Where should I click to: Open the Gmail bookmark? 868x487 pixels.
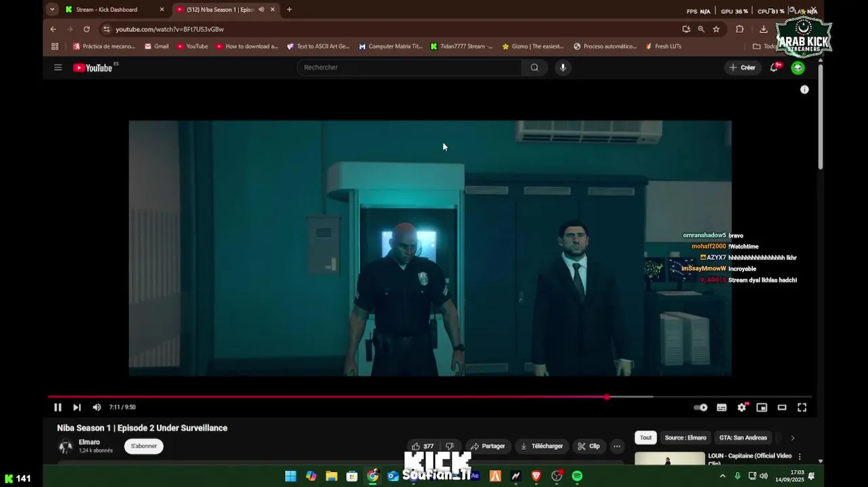pyautogui.click(x=156, y=47)
